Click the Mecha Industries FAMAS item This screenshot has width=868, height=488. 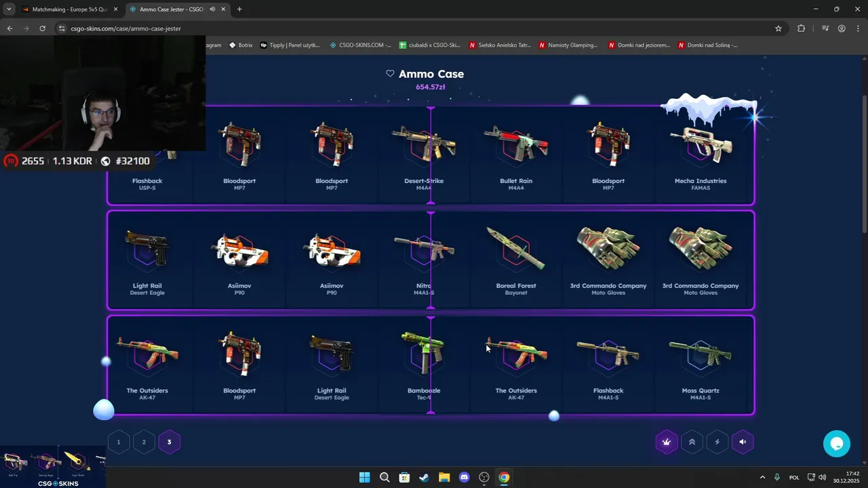tap(701, 156)
